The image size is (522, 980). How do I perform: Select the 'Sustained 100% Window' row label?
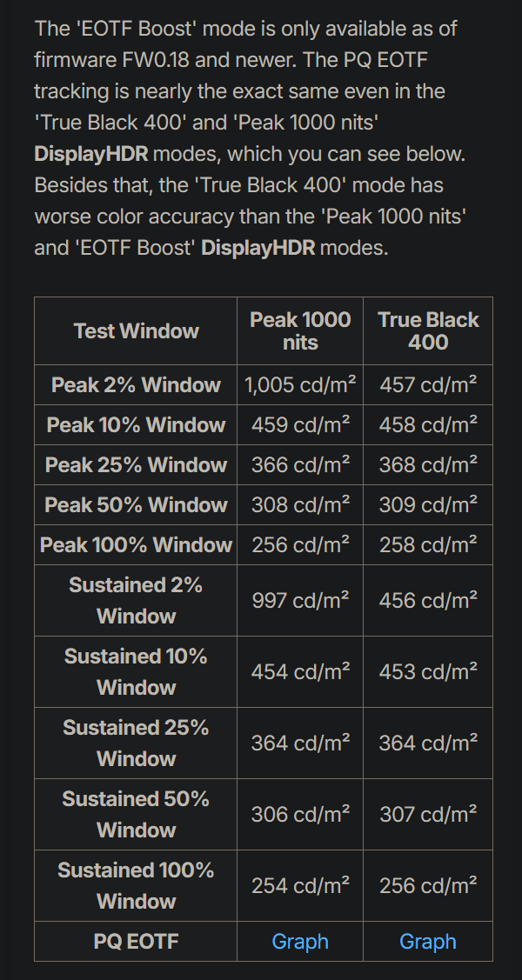(x=136, y=886)
